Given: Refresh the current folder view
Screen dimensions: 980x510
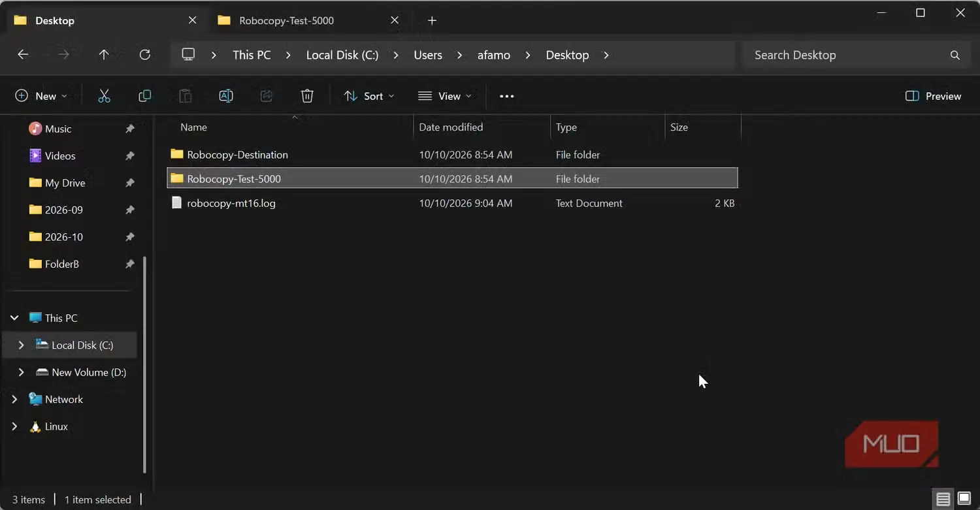Looking at the screenshot, I should (x=145, y=55).
